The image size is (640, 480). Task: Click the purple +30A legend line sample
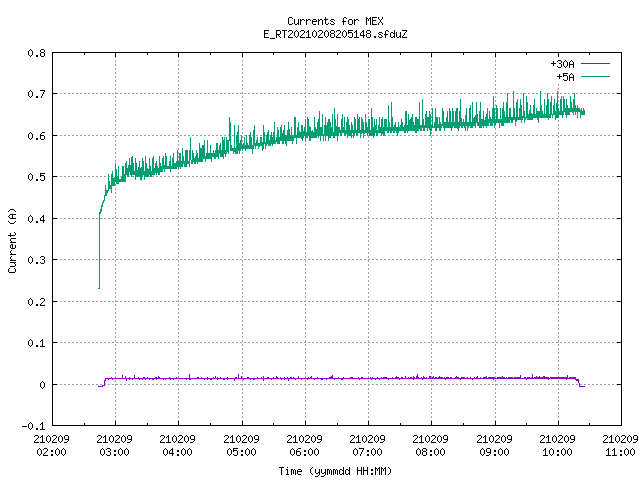(595, 64)
